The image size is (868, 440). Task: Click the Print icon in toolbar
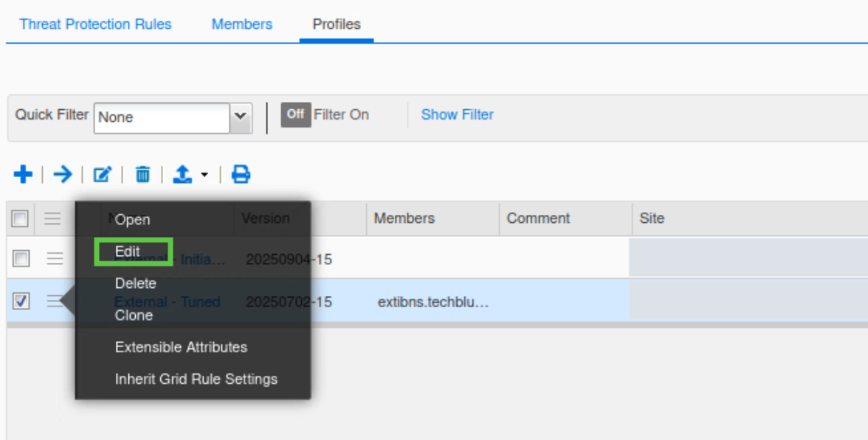241,174
